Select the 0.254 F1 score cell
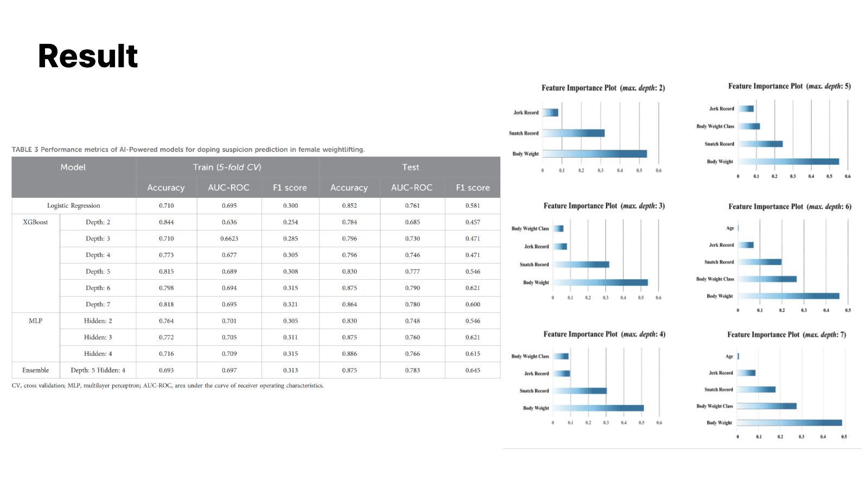868x488 pixels. coord(290,222)
